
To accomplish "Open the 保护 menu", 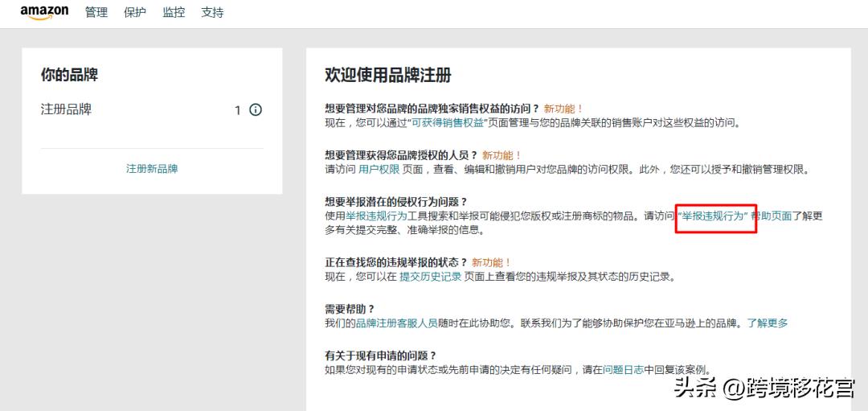I will tap(135, 13).
